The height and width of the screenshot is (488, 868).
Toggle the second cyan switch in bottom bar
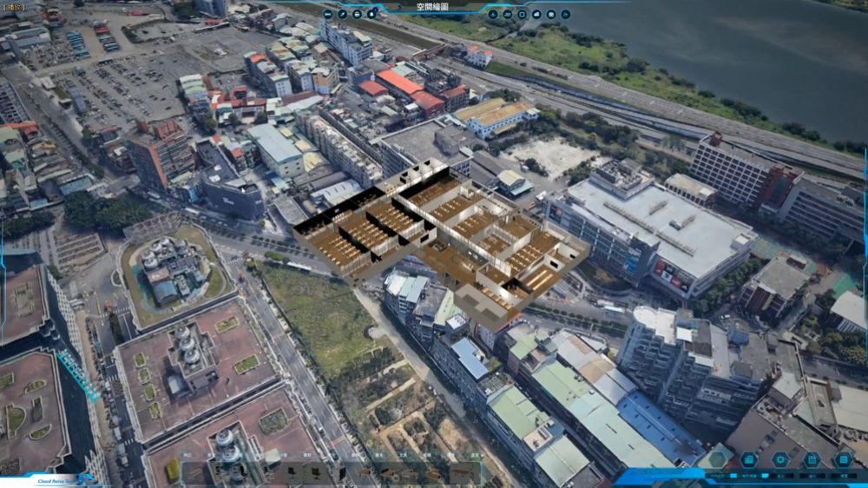[x=765, y=476]
